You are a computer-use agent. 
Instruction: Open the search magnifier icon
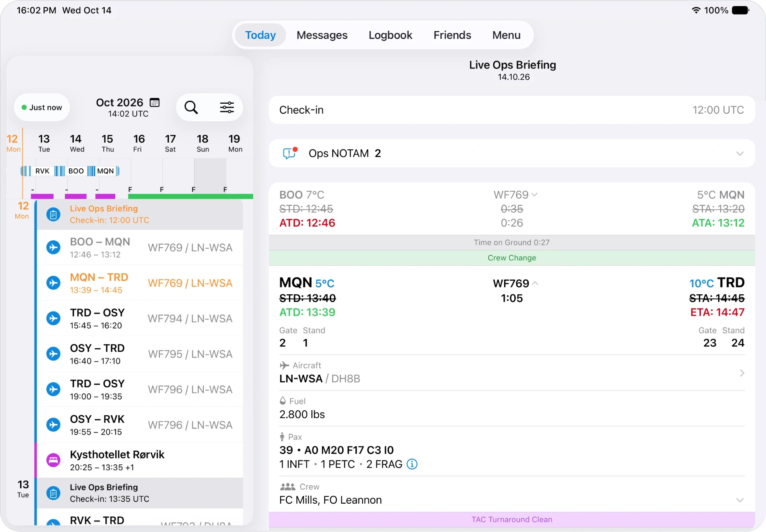[x=191, y=108]
